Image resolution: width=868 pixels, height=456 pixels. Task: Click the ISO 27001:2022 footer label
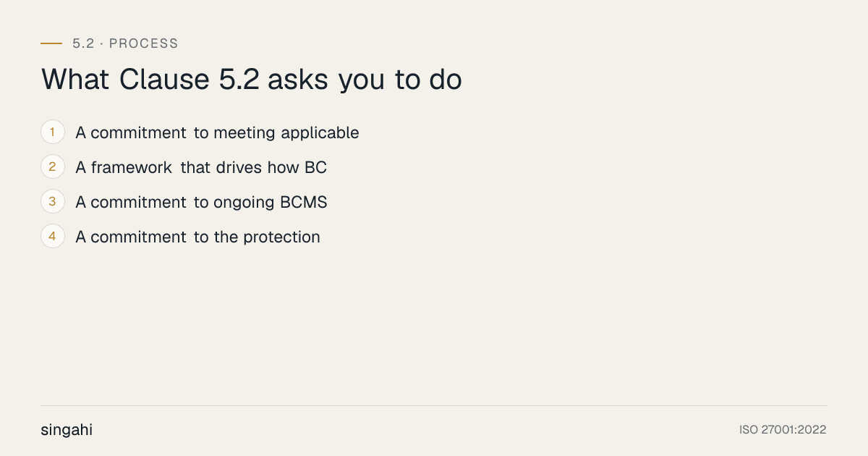(783, 430)
